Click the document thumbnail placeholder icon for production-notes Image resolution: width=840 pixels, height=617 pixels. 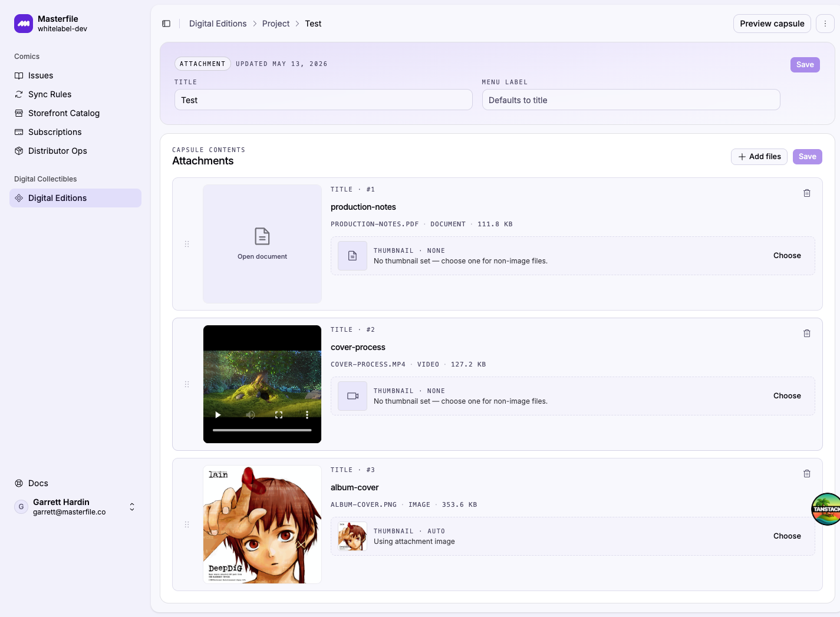pos(353,256)
